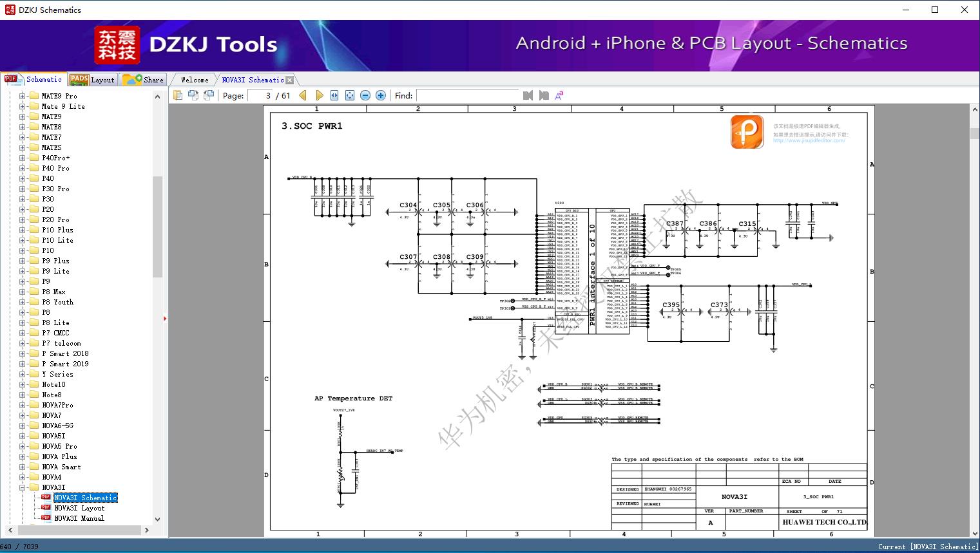
Task: Select the NOVA Smart folder
Action: tap(61, 467)
